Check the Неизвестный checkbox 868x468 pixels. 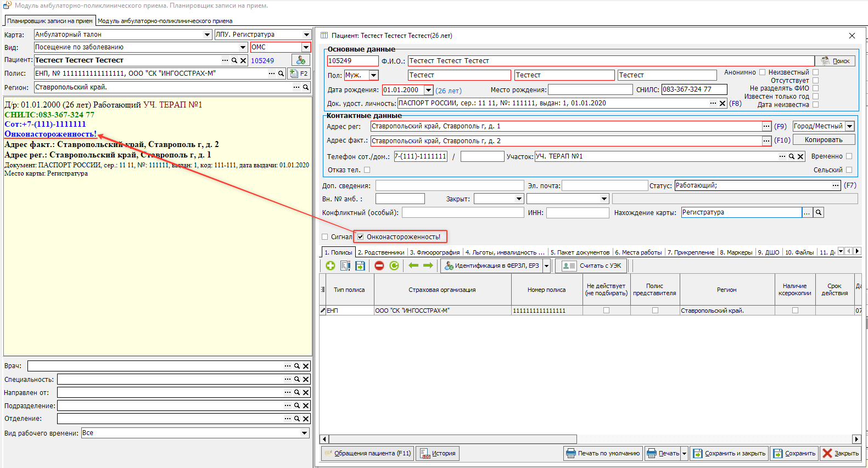pos(815,72)
